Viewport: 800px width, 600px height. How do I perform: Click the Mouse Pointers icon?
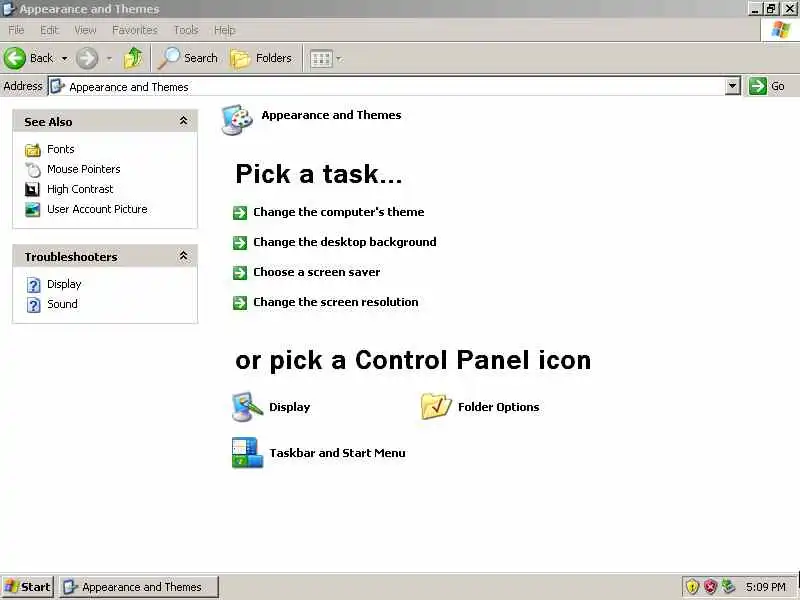click(x=33, y=169)
